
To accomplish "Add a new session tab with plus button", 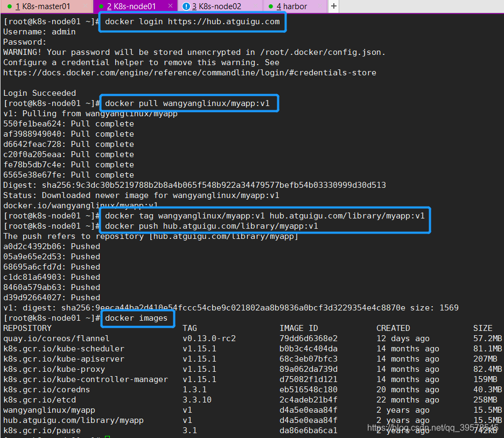I will 334,6.
